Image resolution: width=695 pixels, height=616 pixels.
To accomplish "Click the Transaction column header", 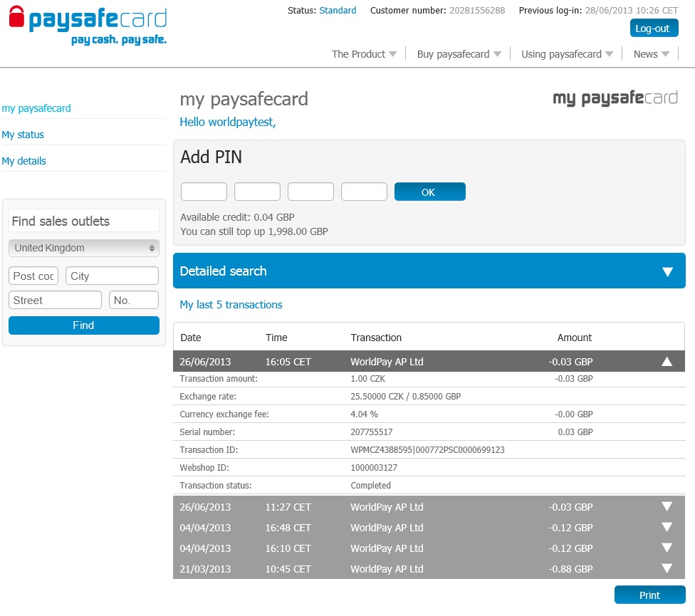I will [x=376, y=338].
